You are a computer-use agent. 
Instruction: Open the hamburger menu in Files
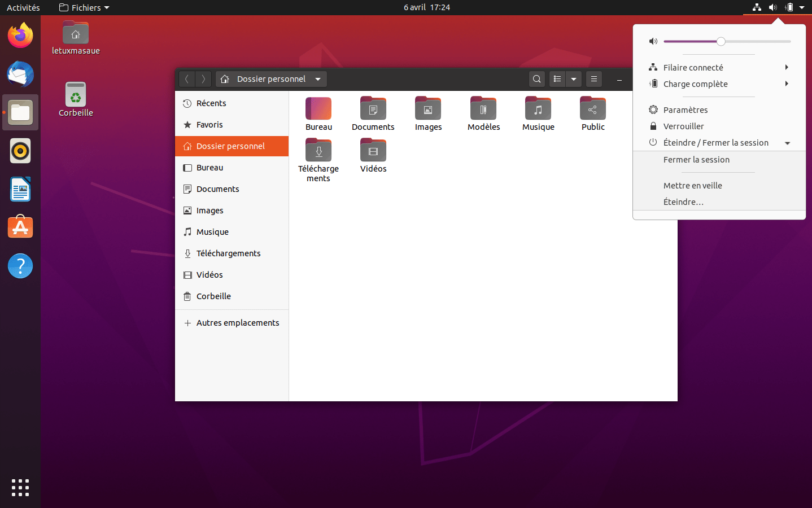coord(593,79)
